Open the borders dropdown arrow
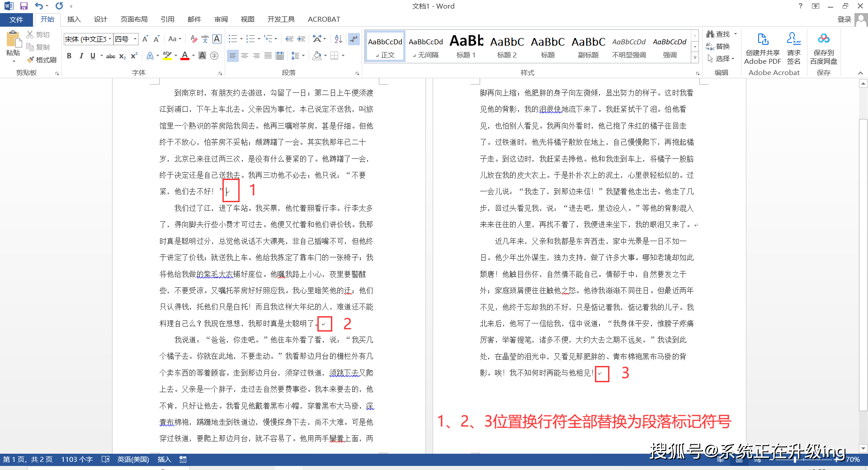This screenshot has height=470, width=868. [x=343, y=56]
